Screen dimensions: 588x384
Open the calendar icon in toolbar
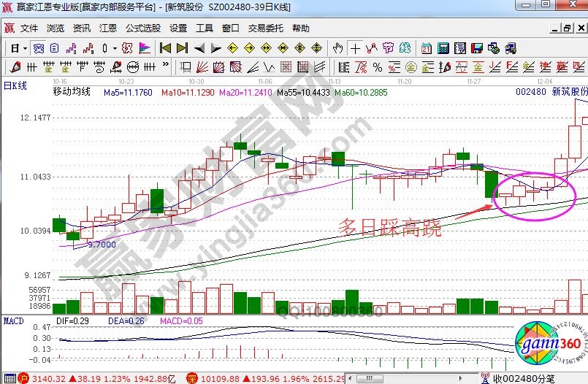[427, 48]
